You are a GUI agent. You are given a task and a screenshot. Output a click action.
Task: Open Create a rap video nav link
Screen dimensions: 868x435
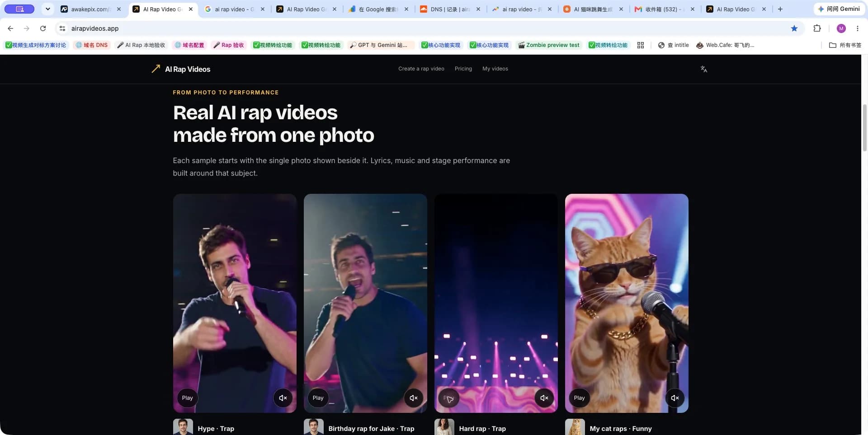tap(421, 69)
